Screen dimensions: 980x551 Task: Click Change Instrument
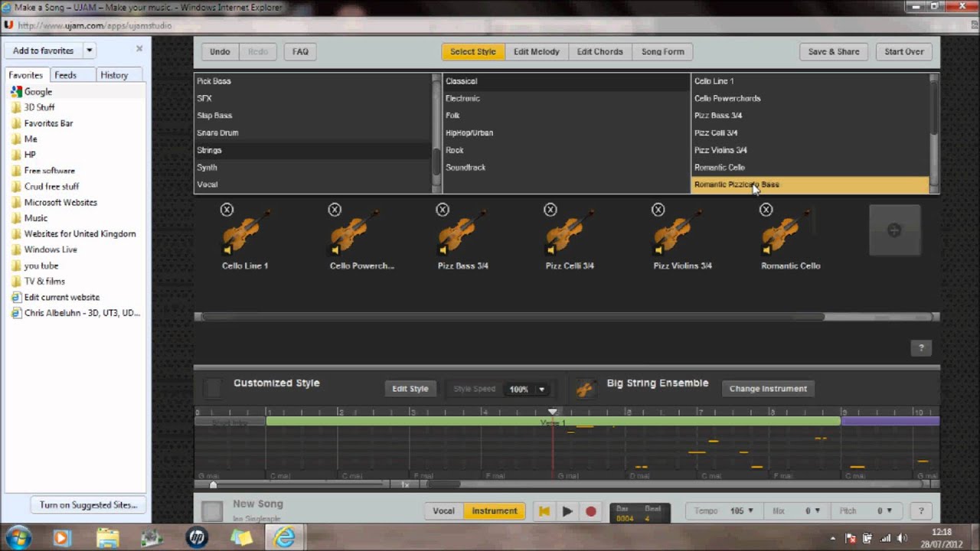pos(768,389)
